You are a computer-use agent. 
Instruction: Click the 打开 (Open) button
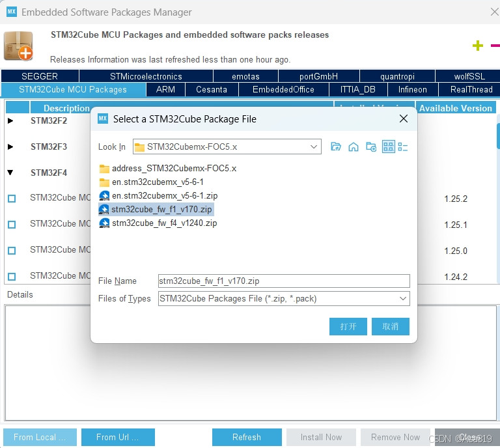tap(348, 326)
